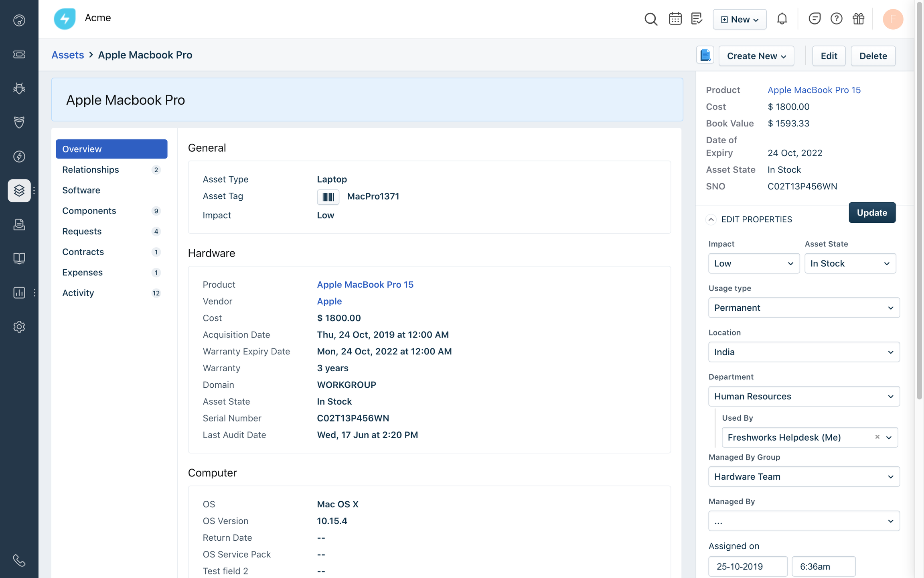Open the help question mark icon
This screenshot has width=924, height=578.
click(x=836, y=18)
